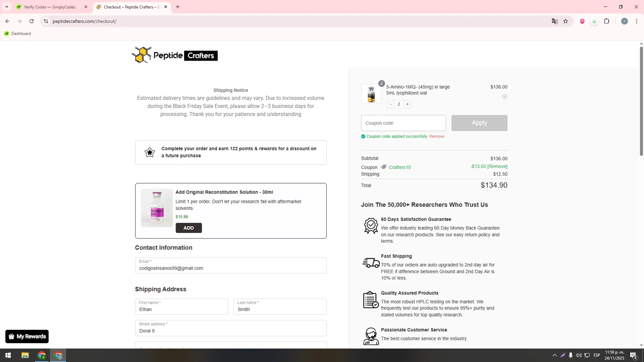Click the satisfaction guarantee badge icon
644x362 pixels.
371,226
